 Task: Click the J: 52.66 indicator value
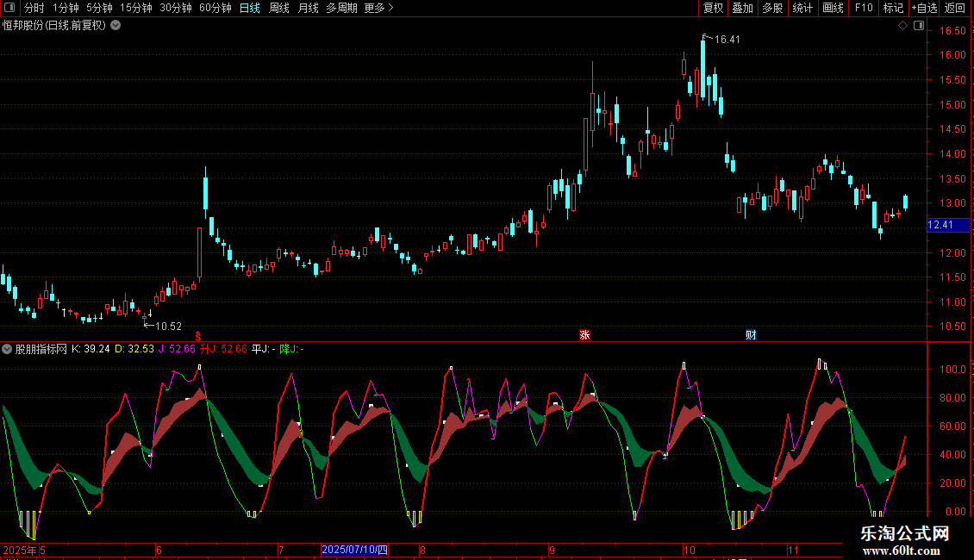point(177,349)
